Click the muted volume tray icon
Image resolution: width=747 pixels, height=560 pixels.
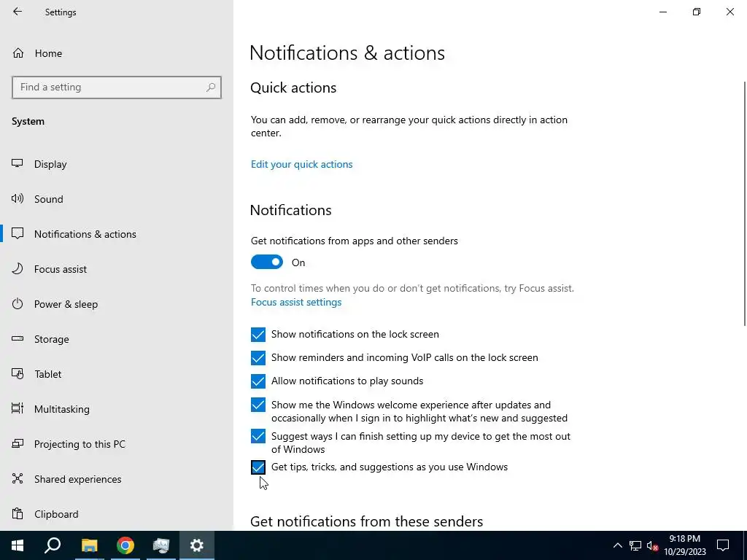click(x=652, y=545)
